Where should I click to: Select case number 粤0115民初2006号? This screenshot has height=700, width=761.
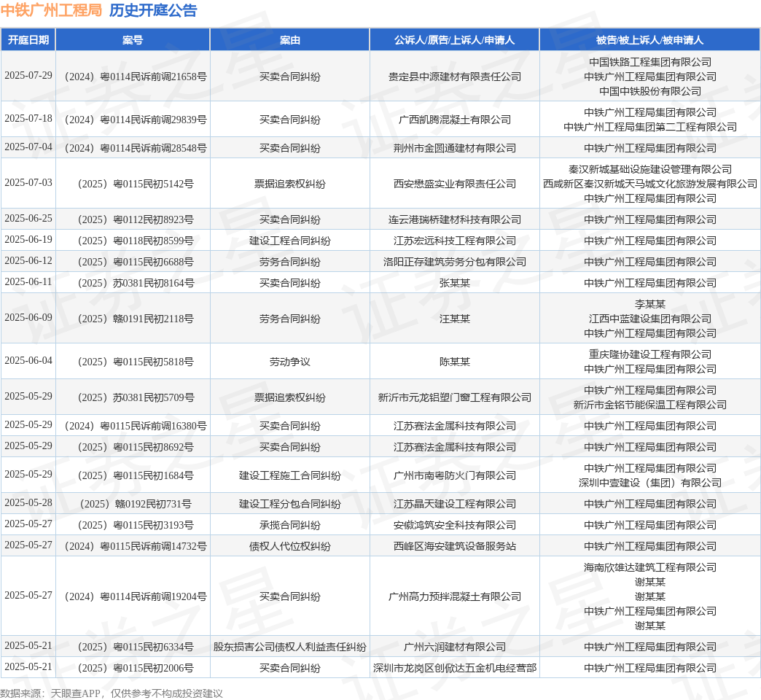click(136, 669)
